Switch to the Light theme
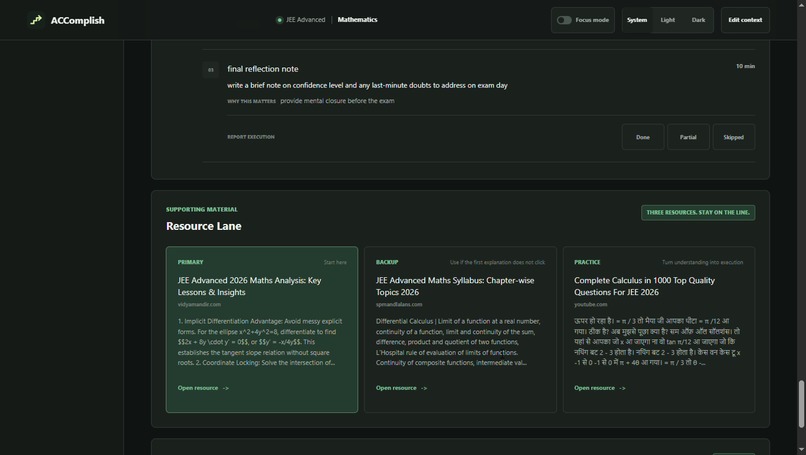Screen dimensions: 806x455 tap(667, 20)
